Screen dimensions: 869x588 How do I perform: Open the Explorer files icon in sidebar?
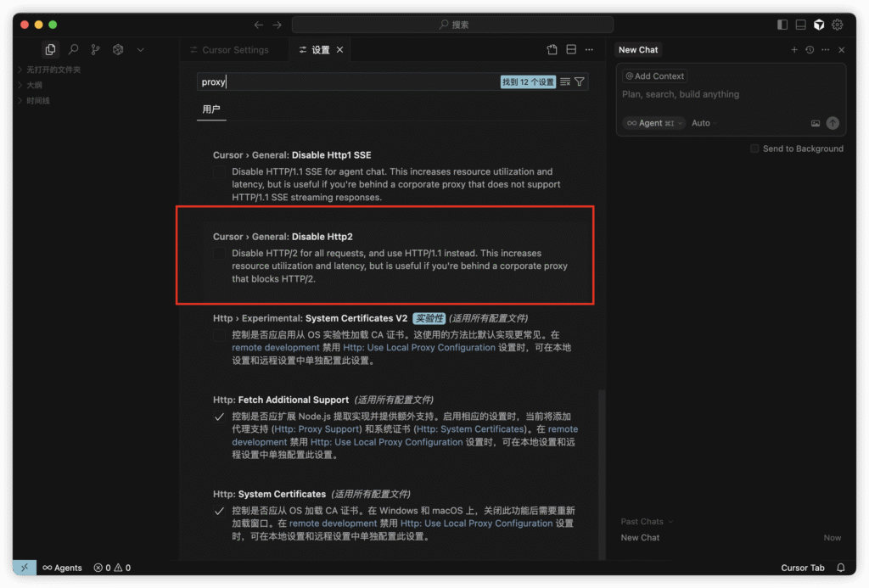coord(51,50)
